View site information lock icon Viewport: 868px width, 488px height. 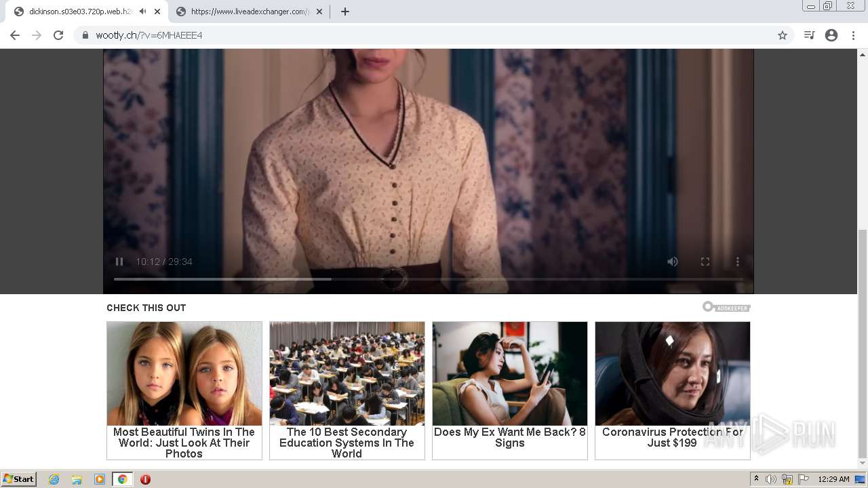click(85, 35)
